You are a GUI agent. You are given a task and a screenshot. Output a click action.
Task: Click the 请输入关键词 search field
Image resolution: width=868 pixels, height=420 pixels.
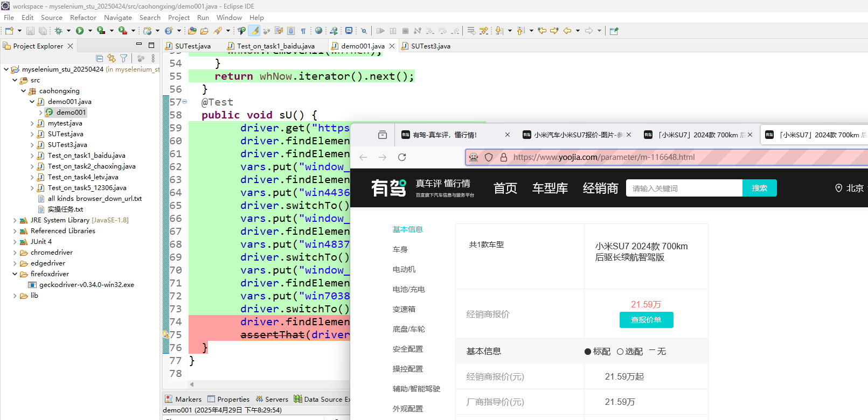coord(684,188)
